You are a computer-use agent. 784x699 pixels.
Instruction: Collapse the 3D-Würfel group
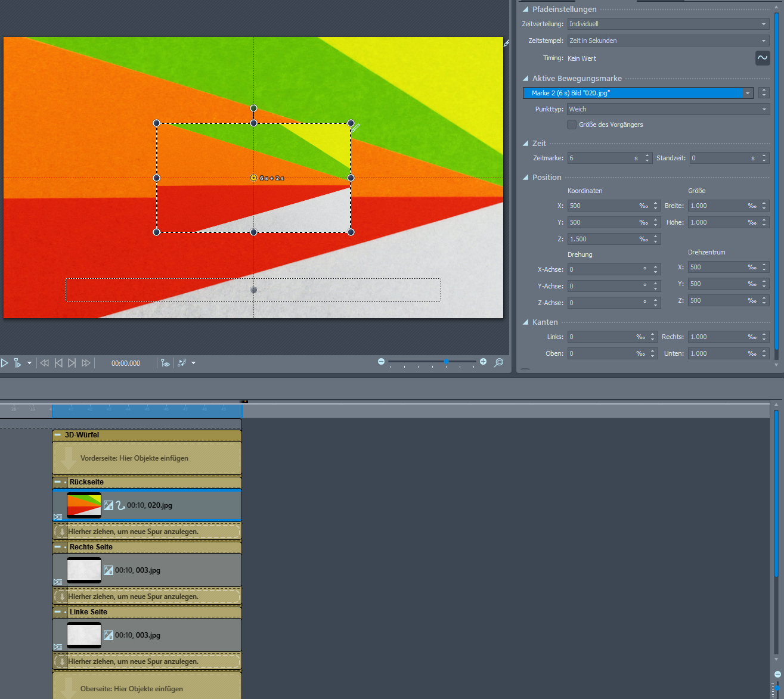click(x=58, y=435)
